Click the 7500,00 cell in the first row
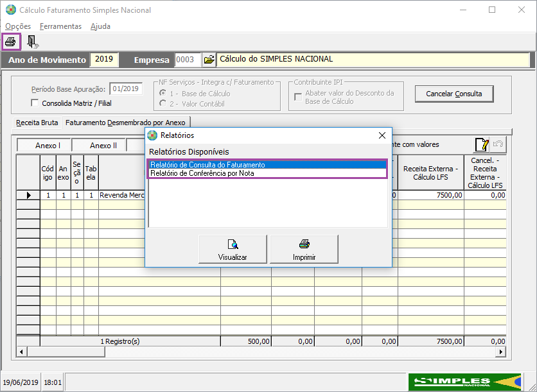Image resolution: width=537 pixels, height=392 pixels. pos(431,195)
